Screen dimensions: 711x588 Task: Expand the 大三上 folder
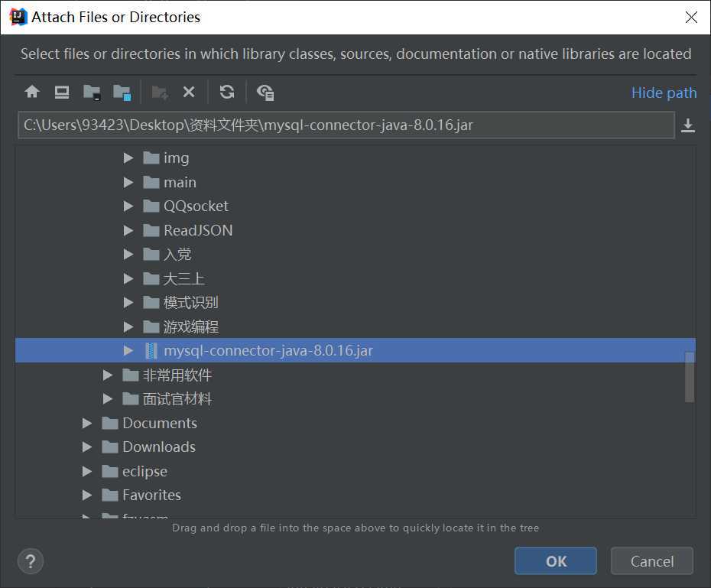coord(128,278)
